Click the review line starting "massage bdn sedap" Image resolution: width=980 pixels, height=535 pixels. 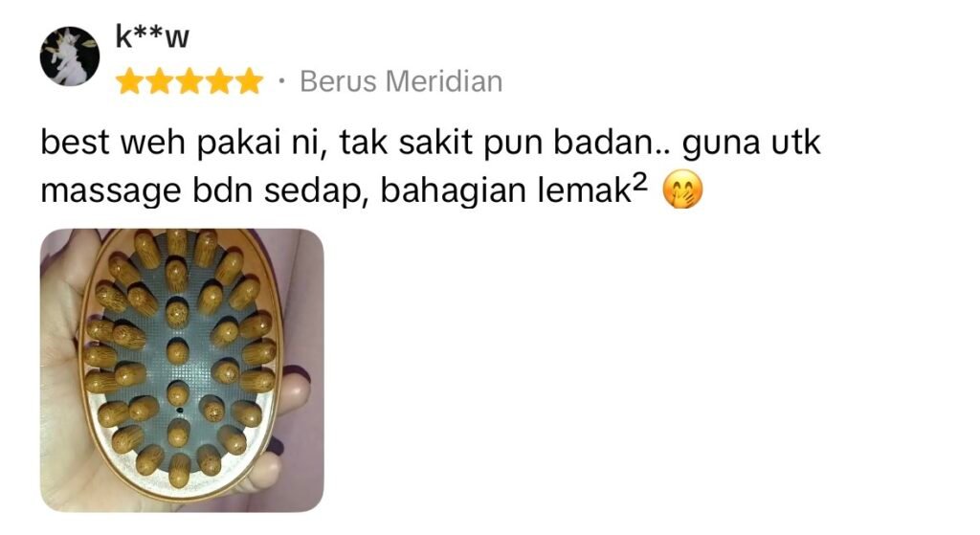pos(372,190)
